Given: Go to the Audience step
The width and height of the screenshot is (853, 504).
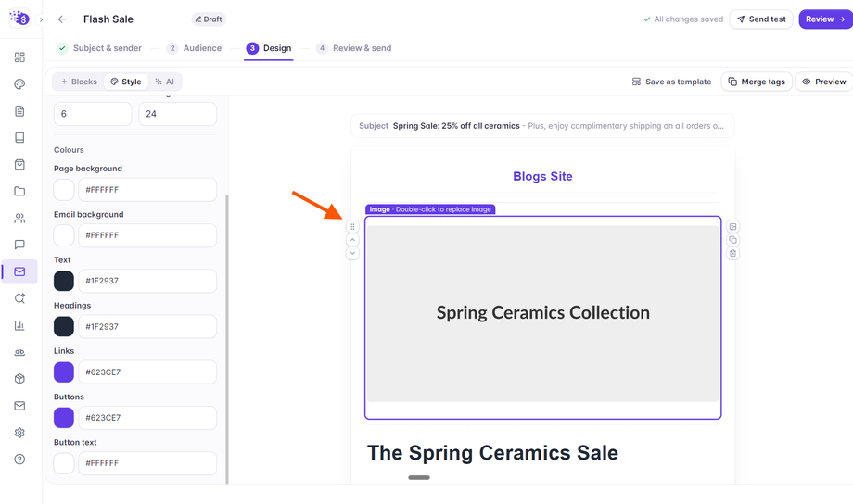Looking at the screenshot, I should 194,48.
